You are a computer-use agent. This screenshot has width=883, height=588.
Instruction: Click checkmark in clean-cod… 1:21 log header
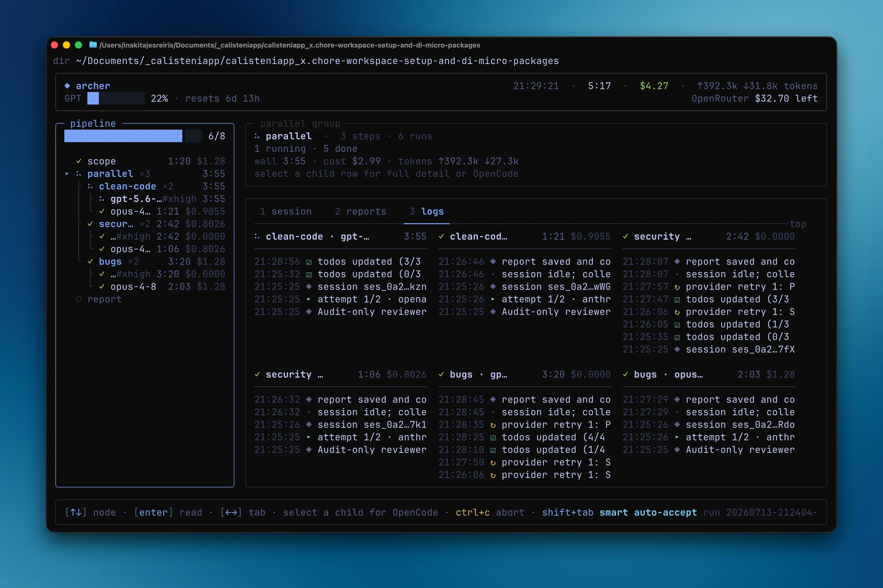[x=441, y=236]
